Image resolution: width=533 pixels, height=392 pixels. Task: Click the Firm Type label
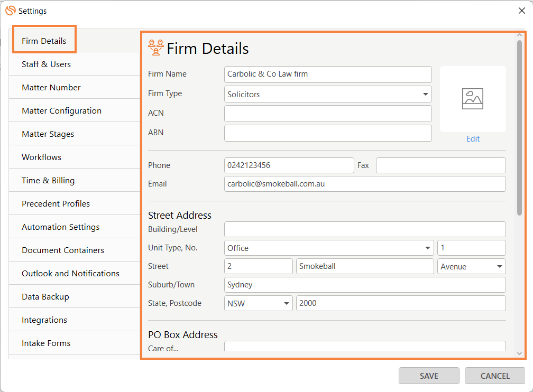(165, 94)
